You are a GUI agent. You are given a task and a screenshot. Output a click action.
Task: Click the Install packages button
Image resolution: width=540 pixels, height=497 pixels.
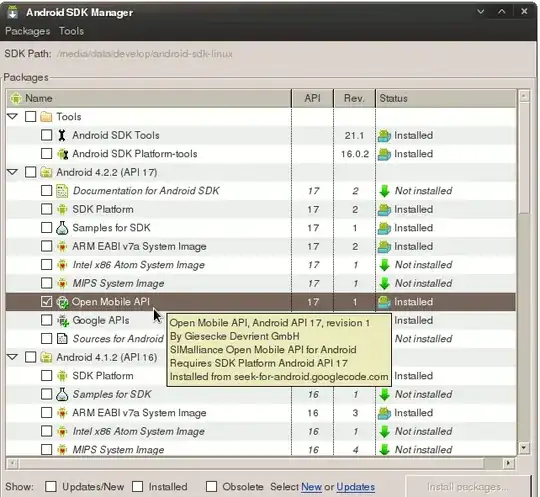click(467, 487)
